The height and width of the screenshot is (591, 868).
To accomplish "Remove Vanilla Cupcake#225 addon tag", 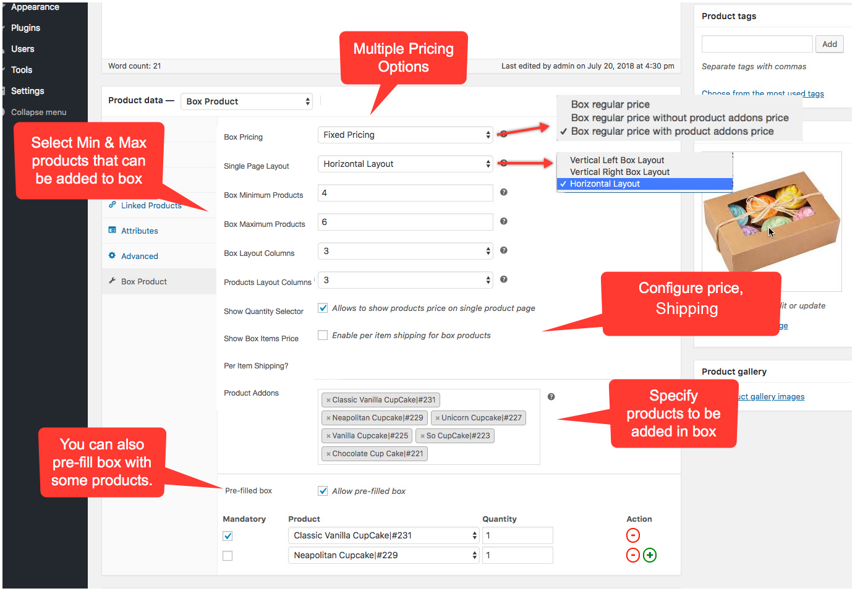I will [x=328, y=436].
